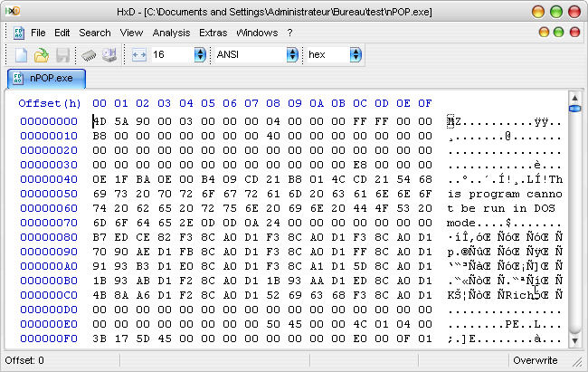Click decoded text 'is program canno'
Viewport: 588px width, 372px height.
click(505, 194)
